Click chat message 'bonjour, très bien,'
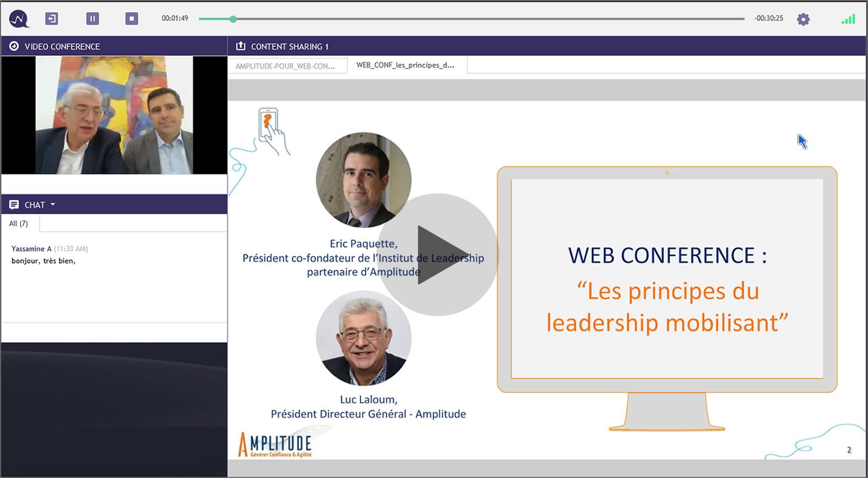This screenshot has height=478, width=868. point(43,261)
